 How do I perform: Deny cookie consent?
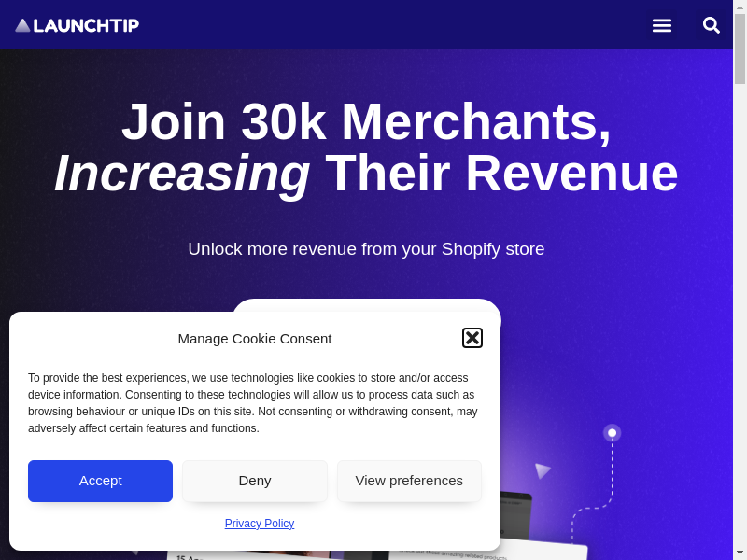255,481
